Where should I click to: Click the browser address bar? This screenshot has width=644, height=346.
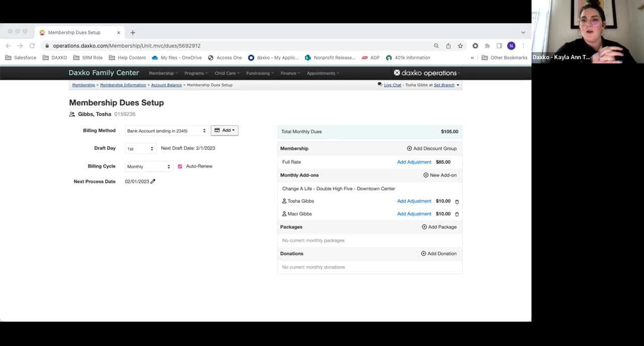click(x=242, y=46)
